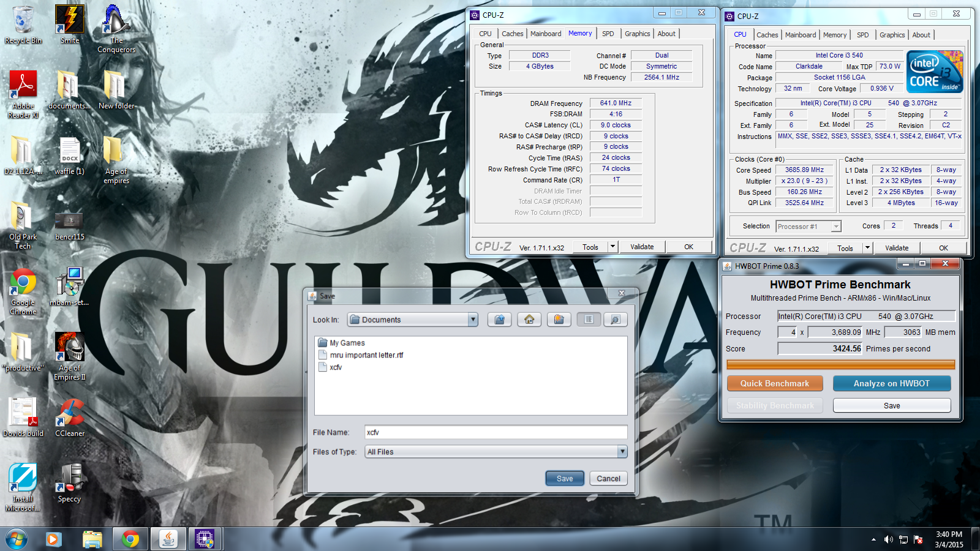
Task: Click Save button in HWBOT Prime window
Action: (892, 405)
